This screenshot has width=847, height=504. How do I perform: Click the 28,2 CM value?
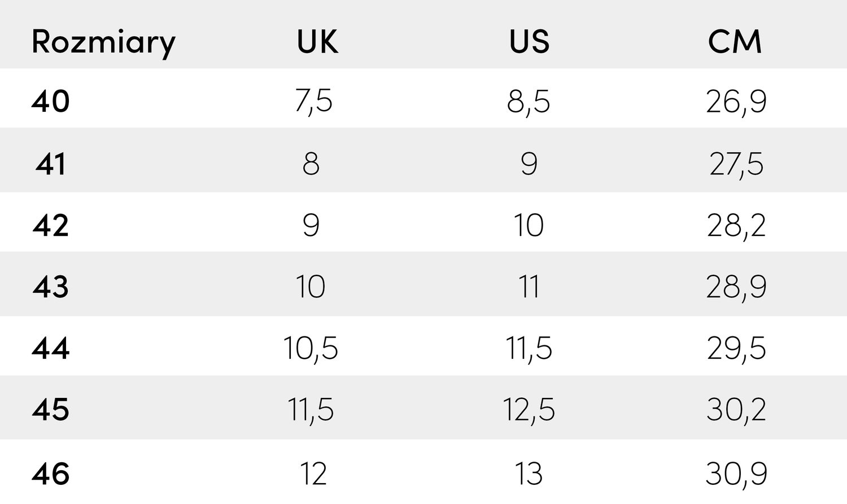coord(736,225)
